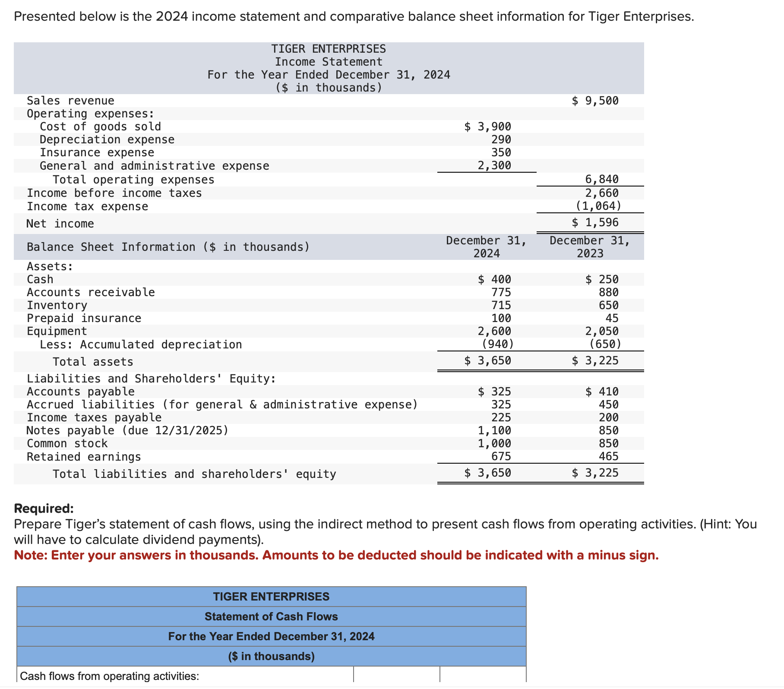Click the 'General and administrative expense' label
Viewport: 784px width, 689px height.
point(154,166)
